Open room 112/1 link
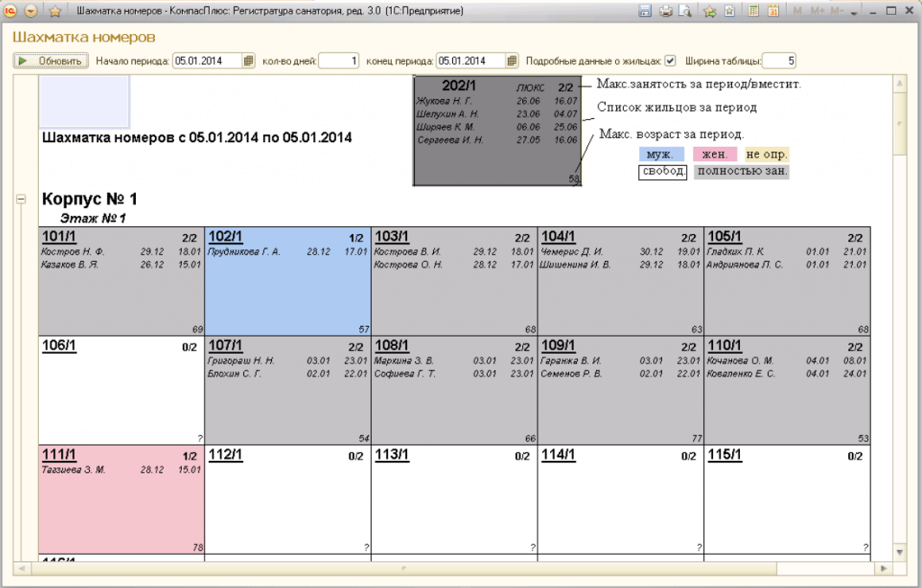922x588 pixels. coord(225,455)
